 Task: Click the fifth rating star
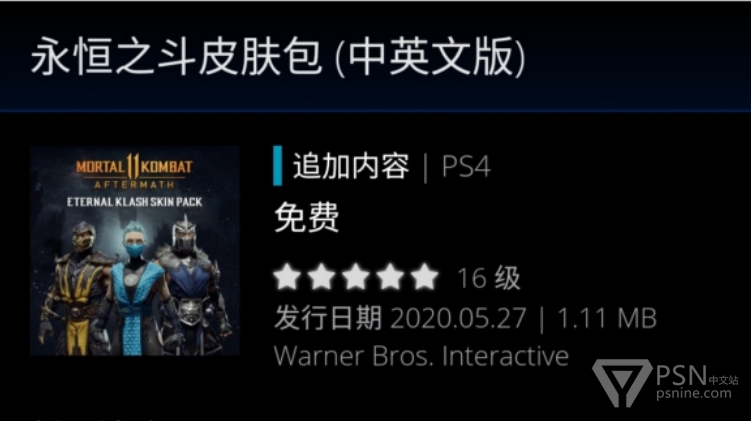coord(425,276)
